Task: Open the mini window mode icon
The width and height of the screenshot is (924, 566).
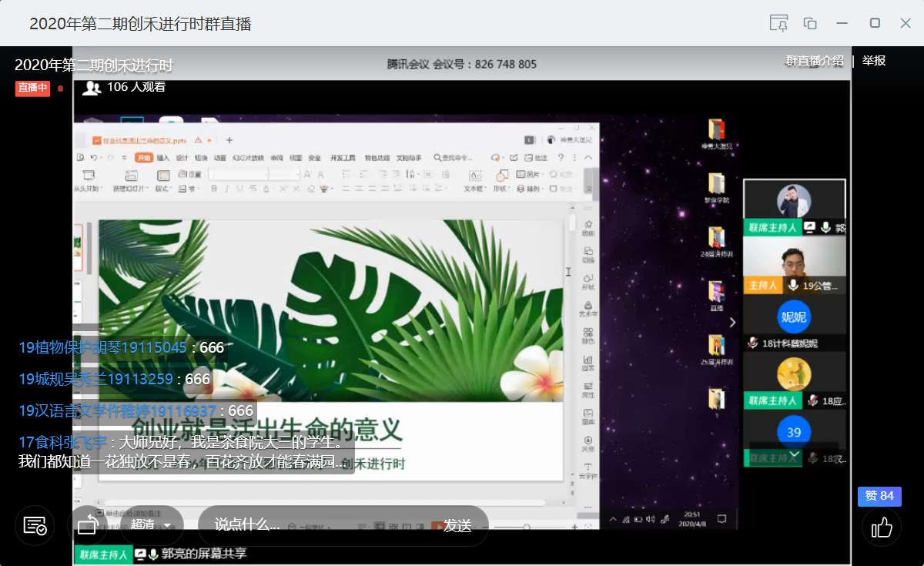Action: (810, 23)
